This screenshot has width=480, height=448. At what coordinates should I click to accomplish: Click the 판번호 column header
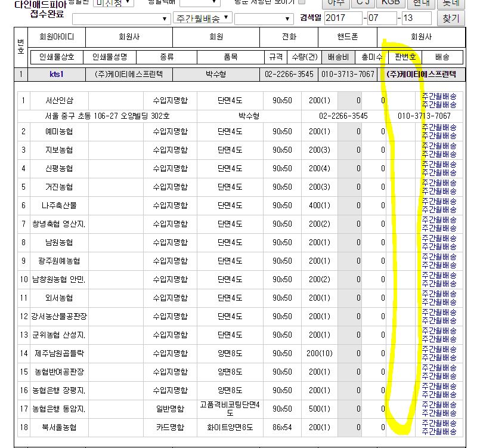point(404,57)
